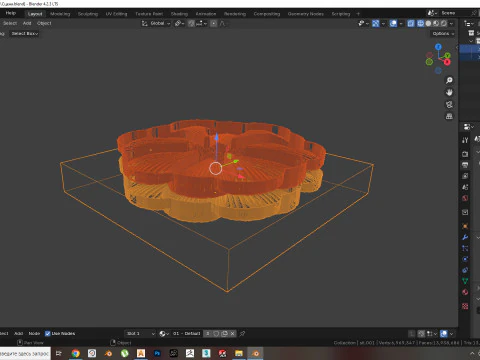
Task: Click the red X axis gizmo ball
Action: click(447, 62)
